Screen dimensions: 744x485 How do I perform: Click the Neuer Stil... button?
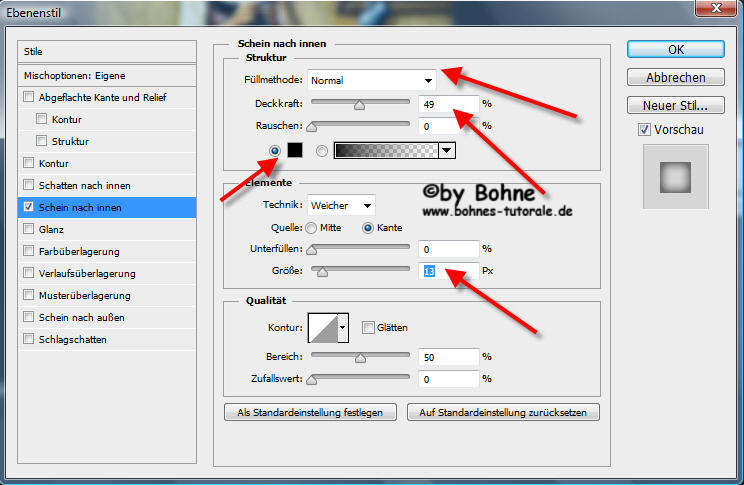(x=676, y=105)
